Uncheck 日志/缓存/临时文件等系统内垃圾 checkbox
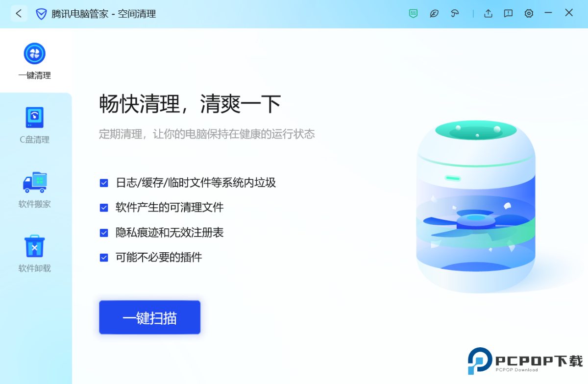The width and height of the screenshot is (588, 384). click(x=104, y=183)
